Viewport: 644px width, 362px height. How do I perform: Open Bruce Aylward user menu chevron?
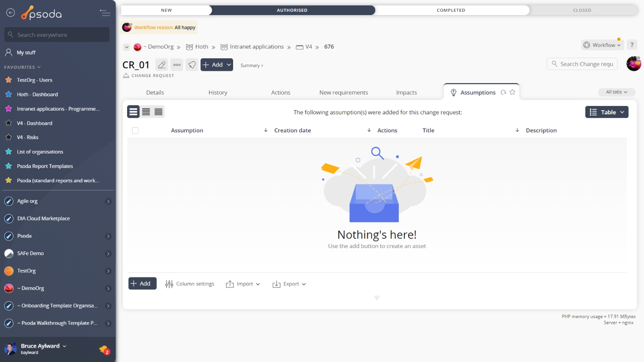click(x=64, y=346)
